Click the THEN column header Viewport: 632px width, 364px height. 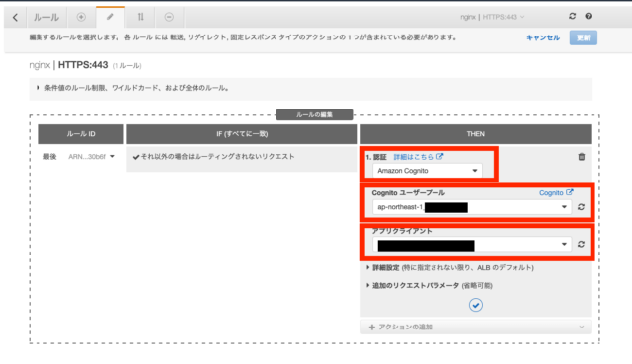click(x=476, y=134)
